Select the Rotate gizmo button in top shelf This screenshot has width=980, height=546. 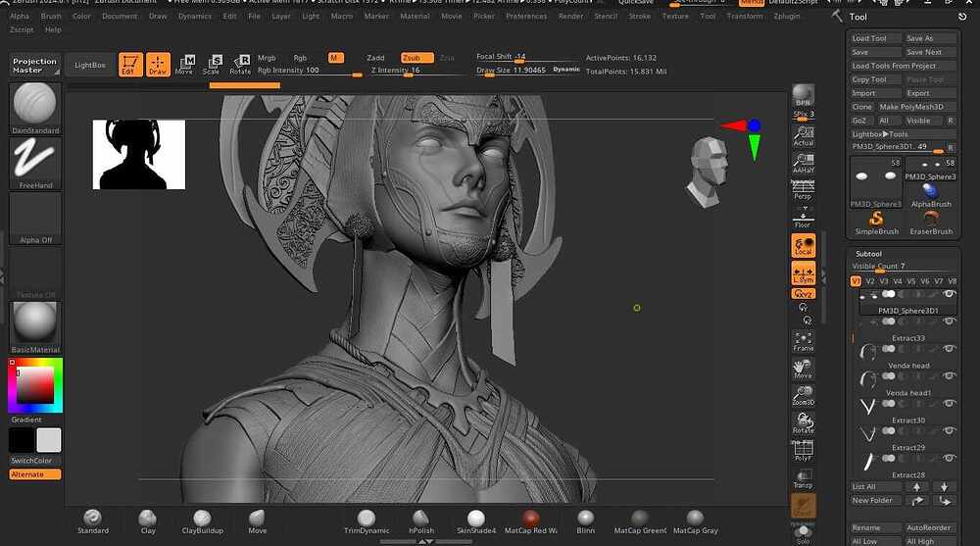240,65
